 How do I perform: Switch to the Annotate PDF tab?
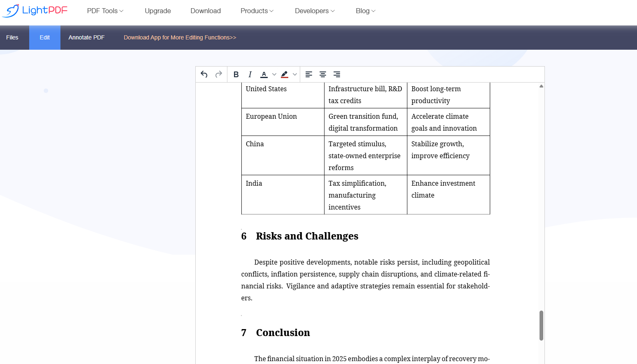point(86,37)
